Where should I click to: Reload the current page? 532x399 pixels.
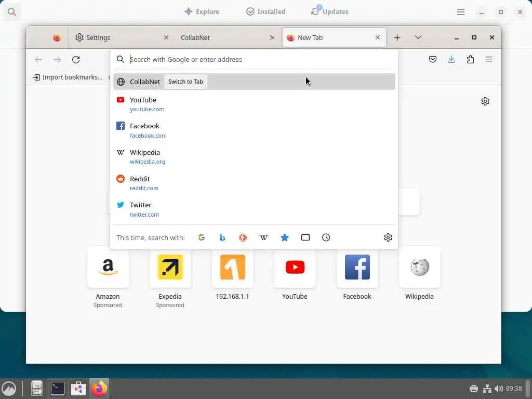pos(76,60)
